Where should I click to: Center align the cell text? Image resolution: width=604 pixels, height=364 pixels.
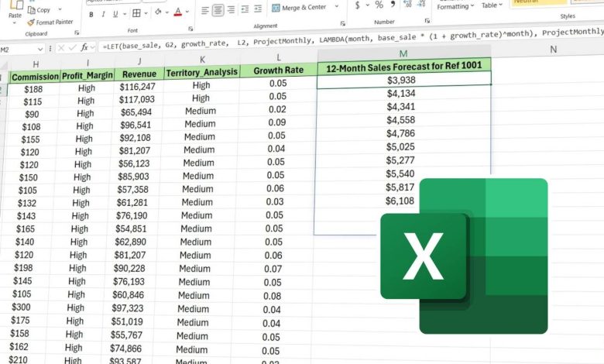(x=218, y=11)
